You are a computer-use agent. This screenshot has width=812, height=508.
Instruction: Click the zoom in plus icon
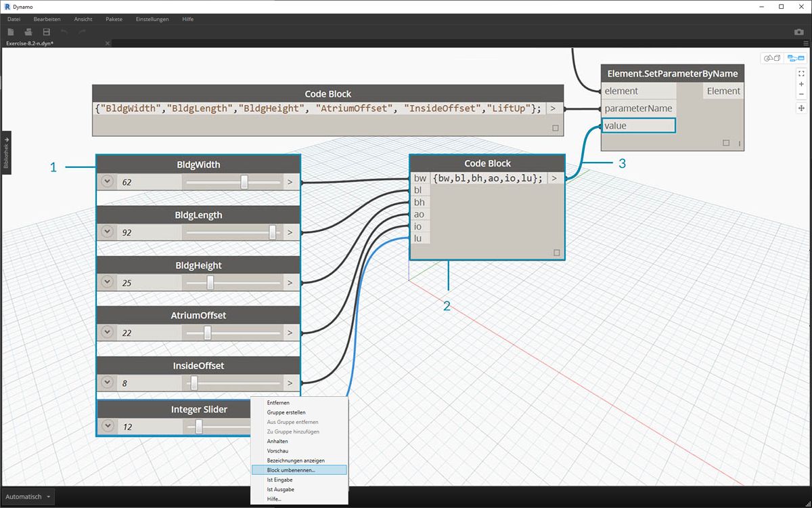click(801, 84)
